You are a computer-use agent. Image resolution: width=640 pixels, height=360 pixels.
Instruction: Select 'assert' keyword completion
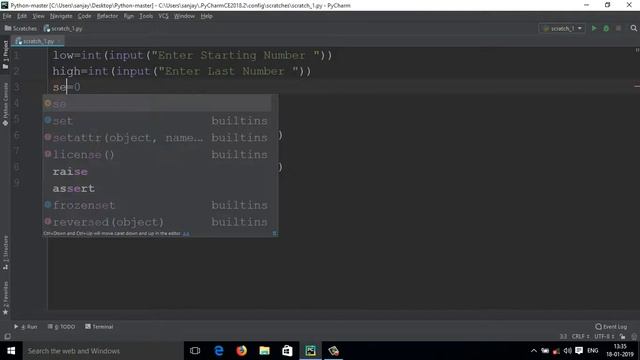click(158, 188)
